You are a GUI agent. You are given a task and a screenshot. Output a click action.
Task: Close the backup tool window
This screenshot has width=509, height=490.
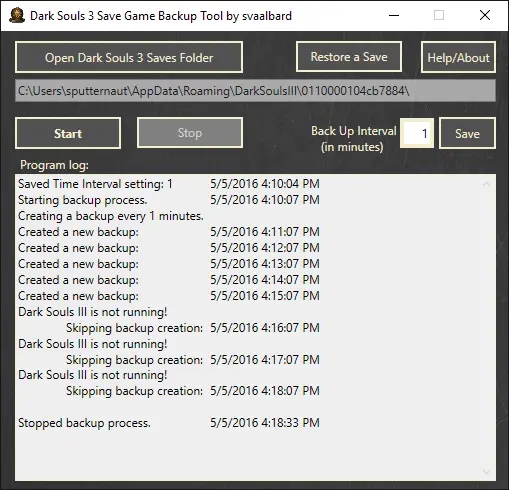pos(485,15)
